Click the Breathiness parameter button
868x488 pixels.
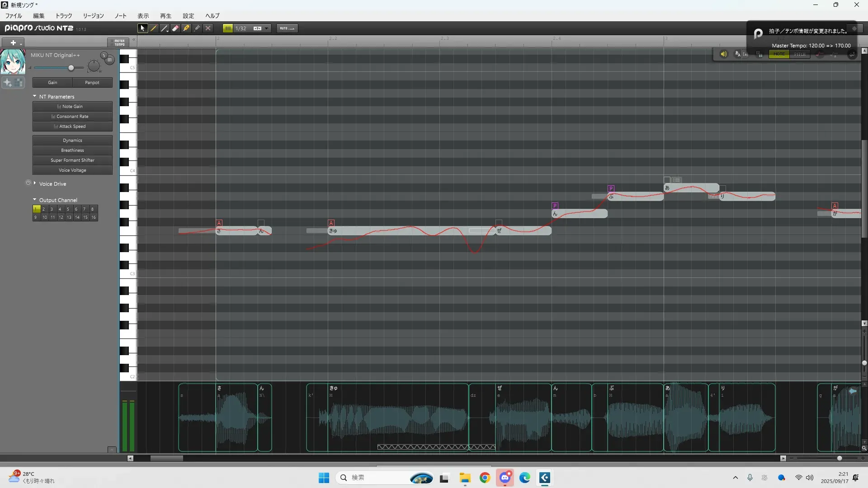[x=72, y=150]
